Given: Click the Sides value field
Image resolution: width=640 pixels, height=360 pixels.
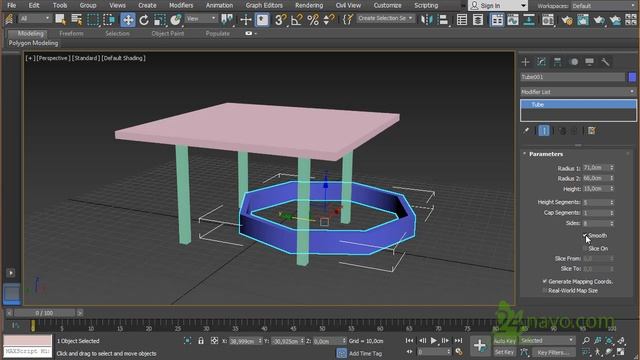Looking at the screenshot, I should click(x=596, y=223).
